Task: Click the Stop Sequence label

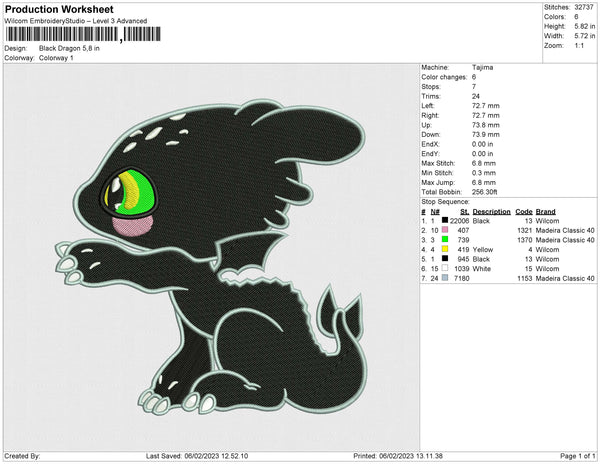Action: click(x=445, y=202)
